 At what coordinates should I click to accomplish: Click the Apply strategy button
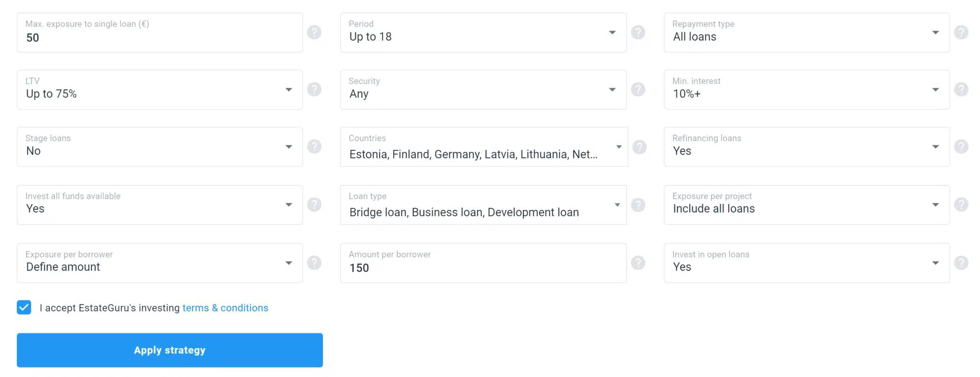(169, 350)
